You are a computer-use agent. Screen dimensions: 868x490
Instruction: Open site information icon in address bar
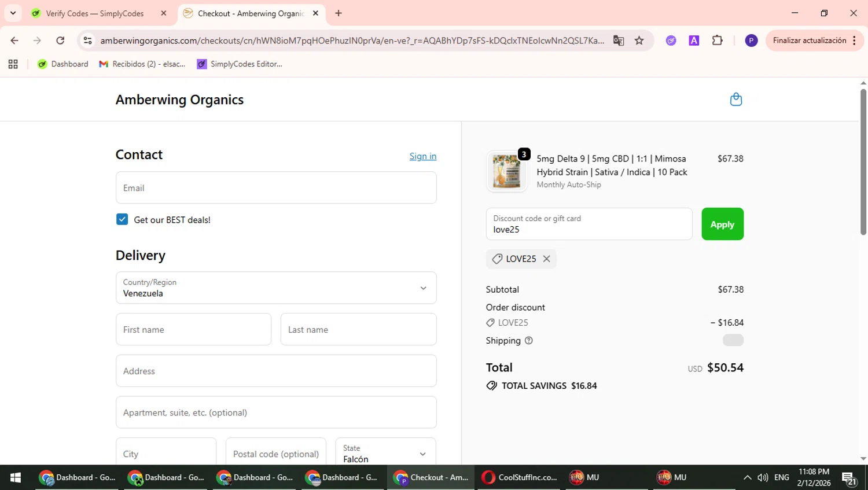point(88,40)
